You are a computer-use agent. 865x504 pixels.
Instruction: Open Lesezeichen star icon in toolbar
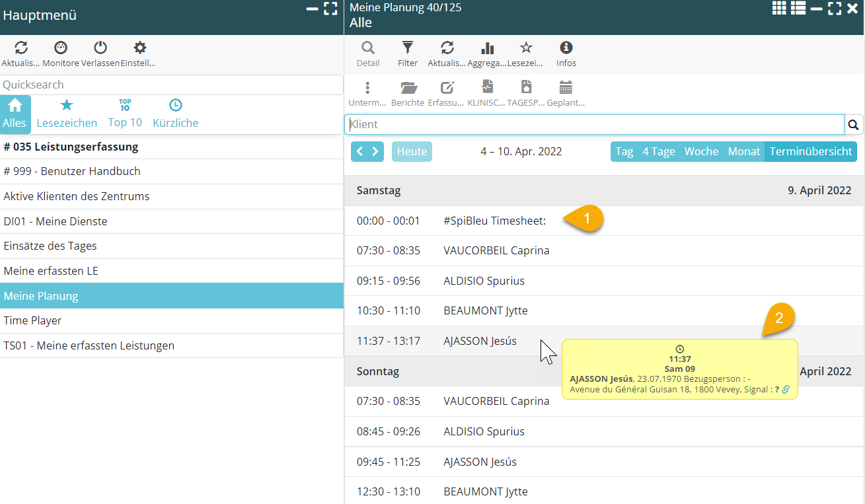point(525,48)
